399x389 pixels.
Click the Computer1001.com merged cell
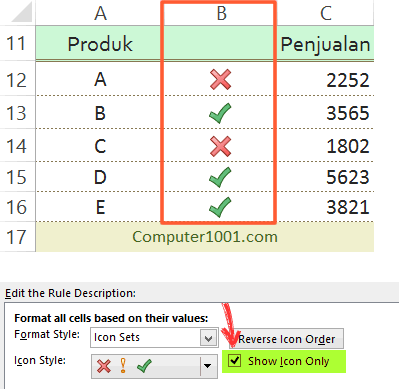tap(205, 237)
